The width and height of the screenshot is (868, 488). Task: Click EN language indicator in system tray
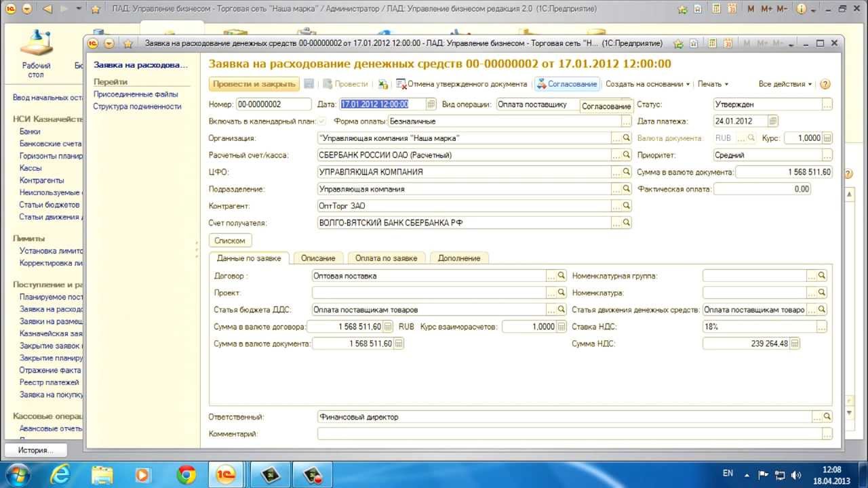[728, 473]
